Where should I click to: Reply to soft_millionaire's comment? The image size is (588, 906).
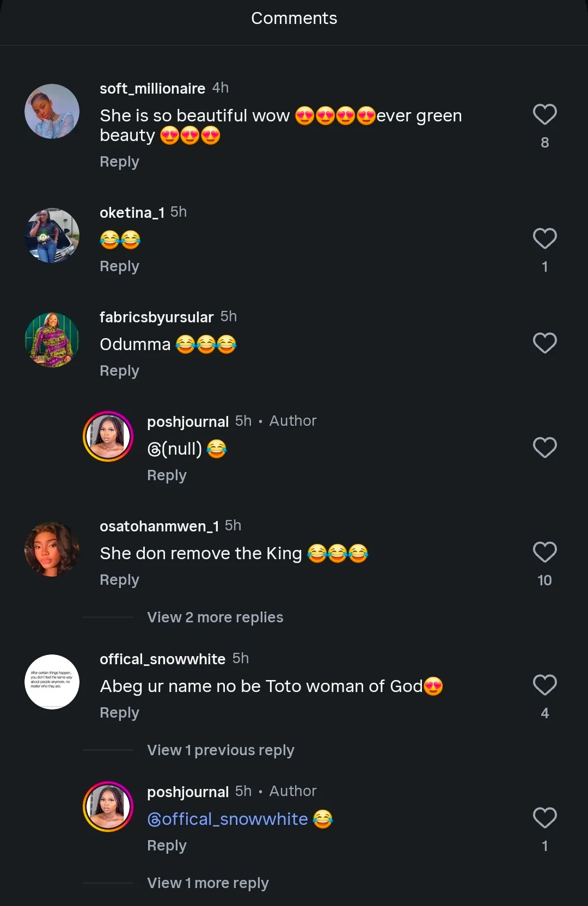point(119,162)
